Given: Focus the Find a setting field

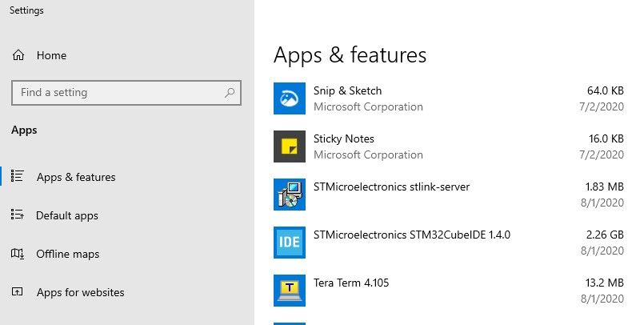Looking at the screenshot, I should [x=126, y=92].
